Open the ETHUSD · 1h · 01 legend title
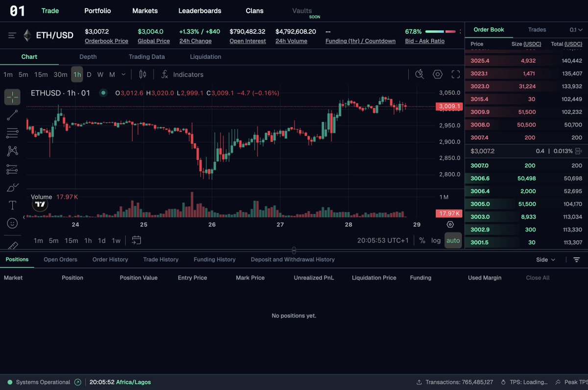 click(x=60, y=93)
